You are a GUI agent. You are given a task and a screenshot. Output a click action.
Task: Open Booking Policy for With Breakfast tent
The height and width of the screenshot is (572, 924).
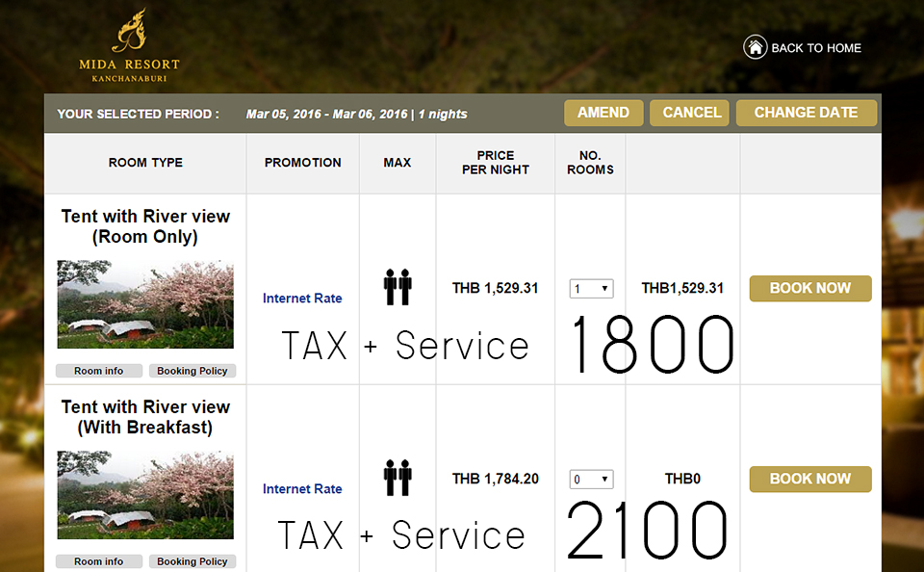[192, 561]
